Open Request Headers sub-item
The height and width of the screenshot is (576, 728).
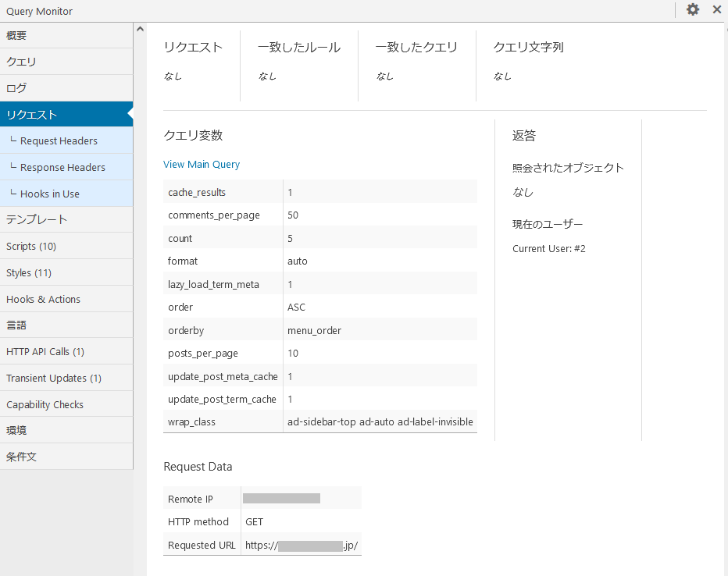pyautogui.click(x=66, y=141)
